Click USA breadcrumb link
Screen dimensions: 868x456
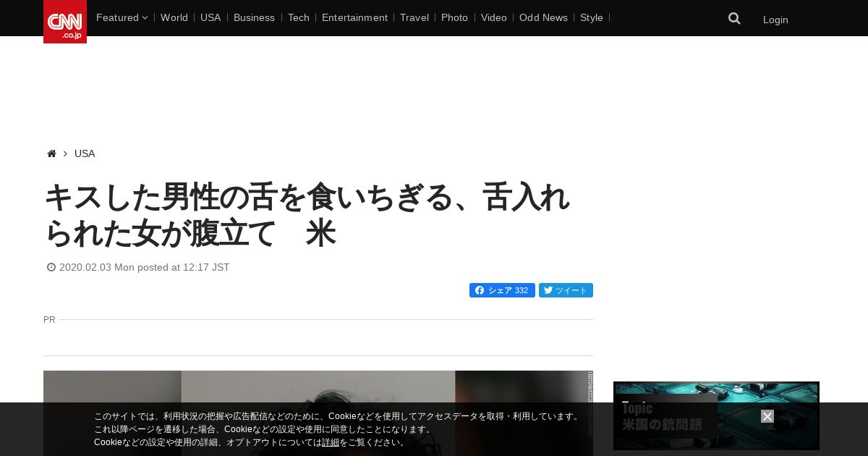[85, 153]
